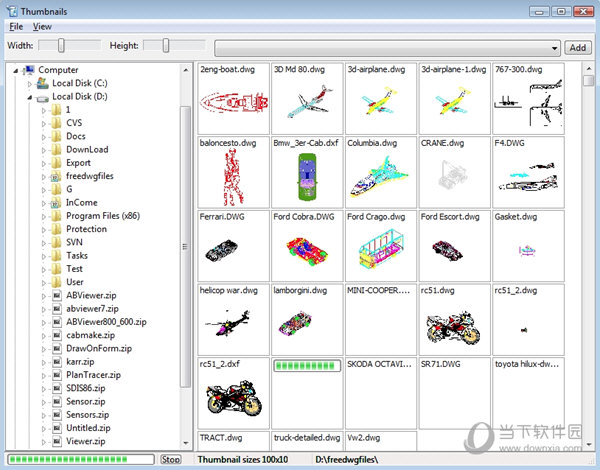600x470 pixels.
Task: Collapse the Local Disk (D:) node
Action: pyautogui.click(x=29, y=97)
